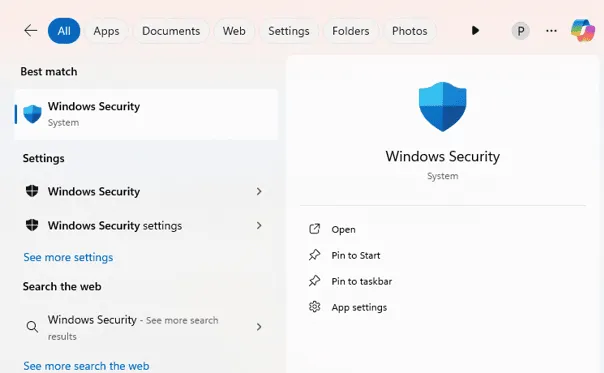Switch to the Documents filter

(171, 31)
